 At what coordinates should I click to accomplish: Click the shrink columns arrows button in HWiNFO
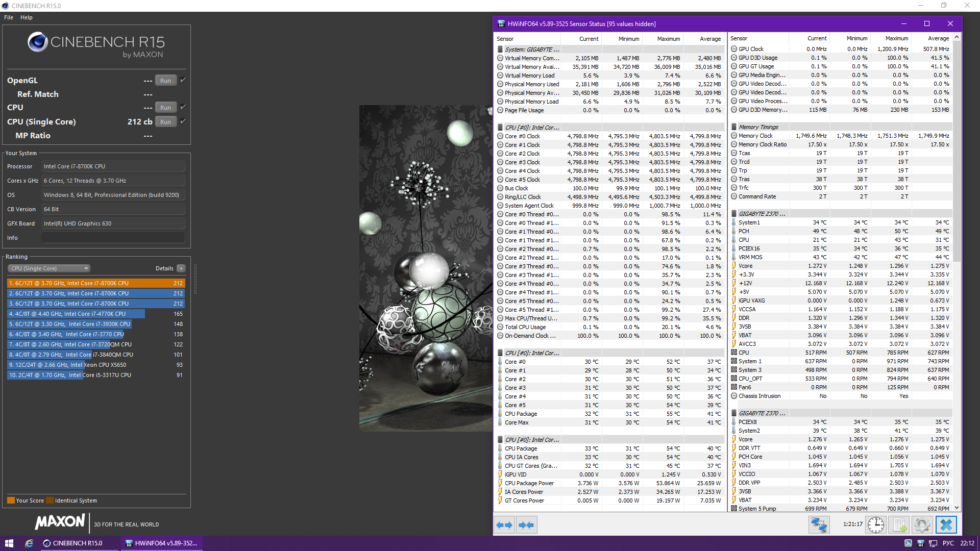[x=526, y=525]
